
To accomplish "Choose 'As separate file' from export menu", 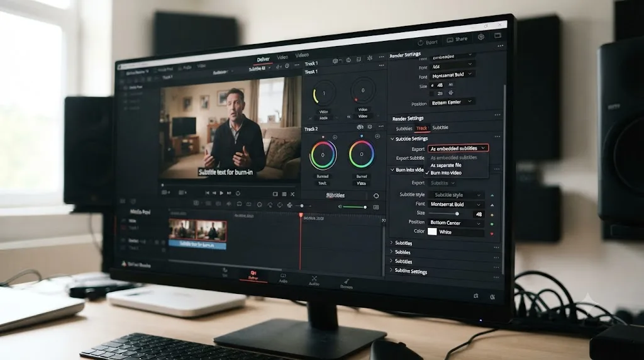I will [446, 165].
